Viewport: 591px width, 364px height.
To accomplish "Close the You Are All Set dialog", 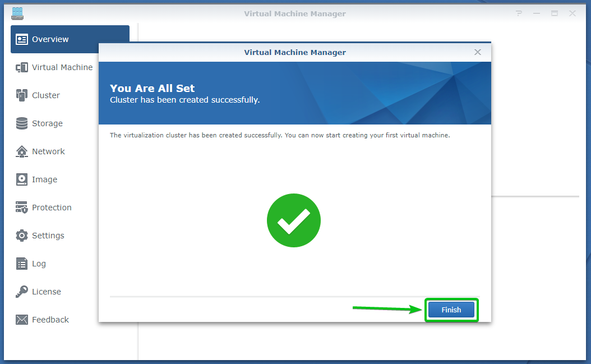I will pyautogui.click(x=478, y=52).
